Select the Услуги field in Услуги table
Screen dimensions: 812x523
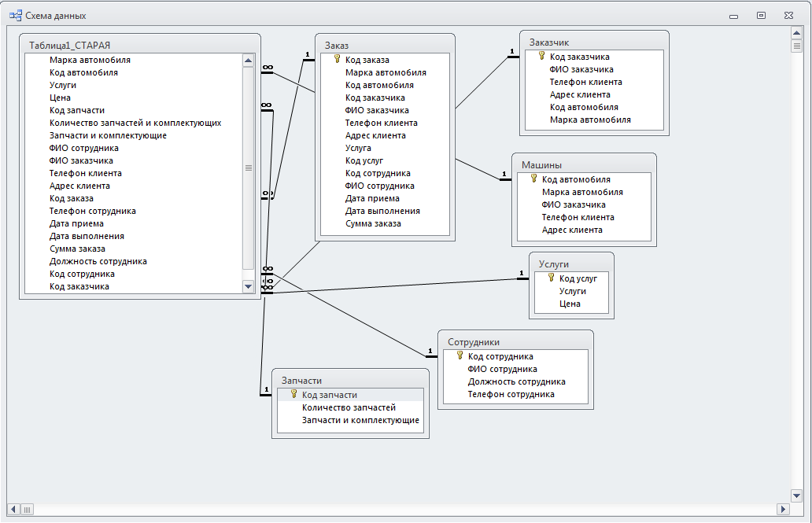[572, 291]
